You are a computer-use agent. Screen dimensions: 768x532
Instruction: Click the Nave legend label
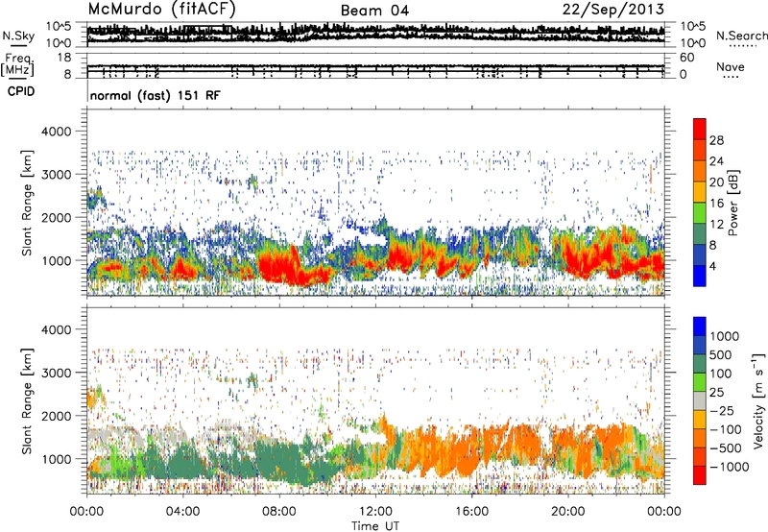(x=731, y=66)
